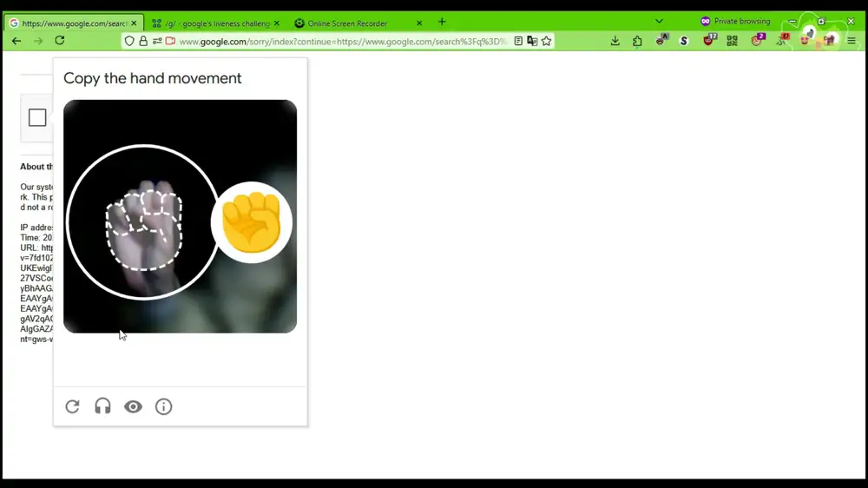Viewport: 868px width, 488px height.
Task: Open a new tab with plus button
Action: pos(442,23)
